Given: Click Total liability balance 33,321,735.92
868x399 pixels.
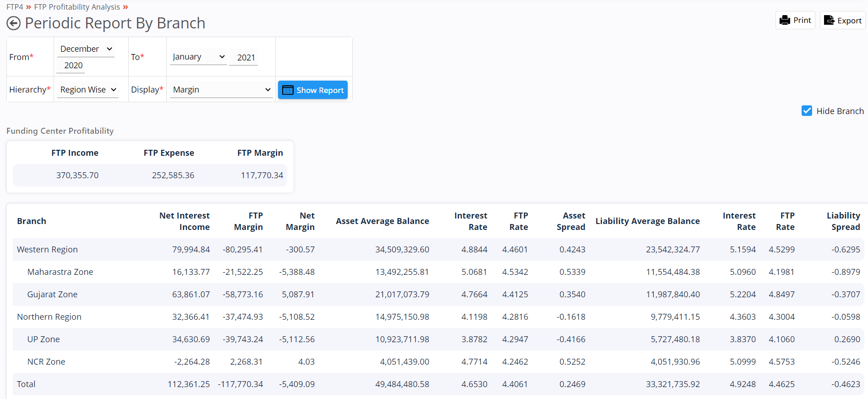Looking at the screenshot, I should coord(673,384).
